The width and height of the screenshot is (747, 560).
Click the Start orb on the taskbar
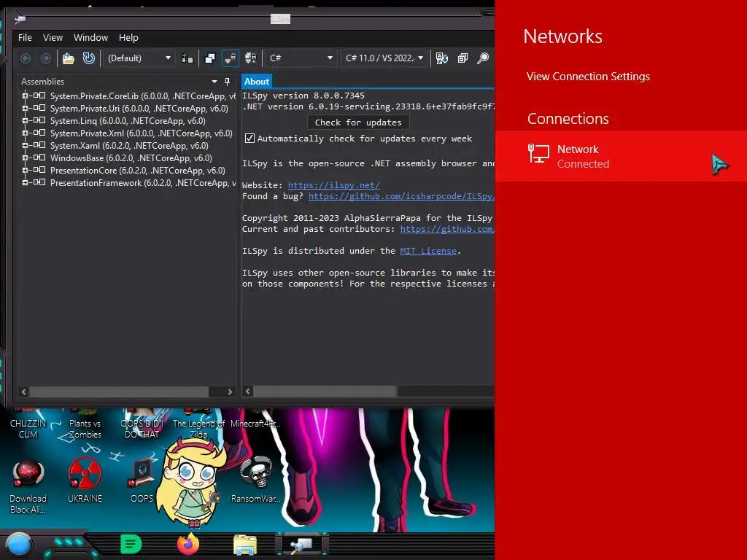(x=19, y=545)
